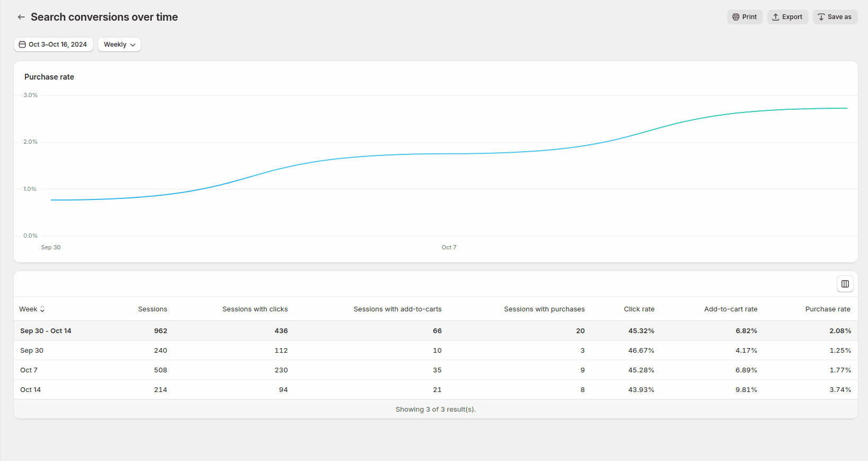Open the Oct 3–Oct 16 date range picker

click(53, 45)
